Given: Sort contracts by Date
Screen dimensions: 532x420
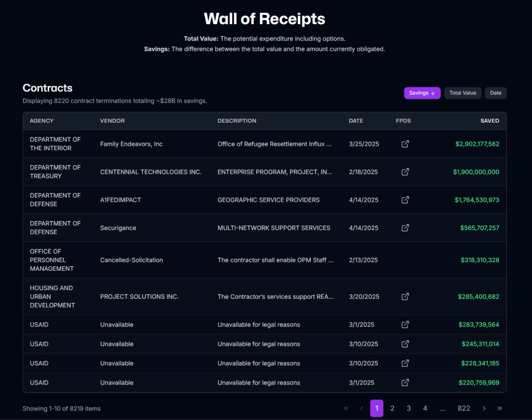Looking at the screenshot, I should [496, 93].
